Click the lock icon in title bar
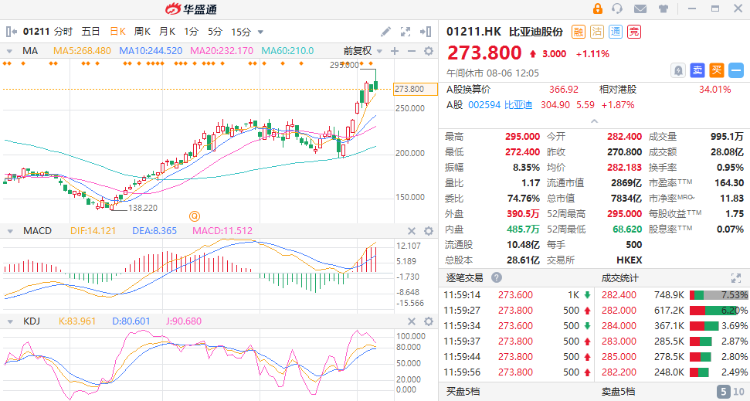Screen dimensions: 750x401 point(597,9)
